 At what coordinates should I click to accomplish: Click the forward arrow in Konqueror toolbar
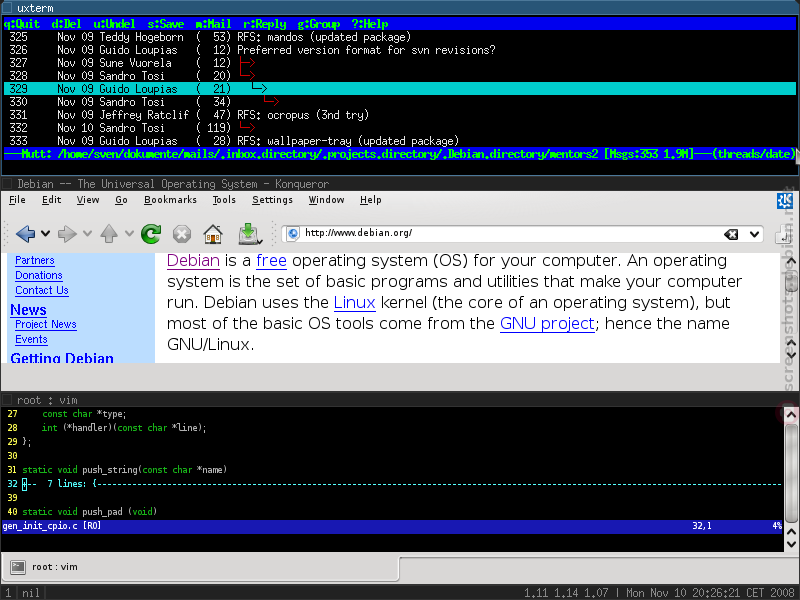pos(67,234)
